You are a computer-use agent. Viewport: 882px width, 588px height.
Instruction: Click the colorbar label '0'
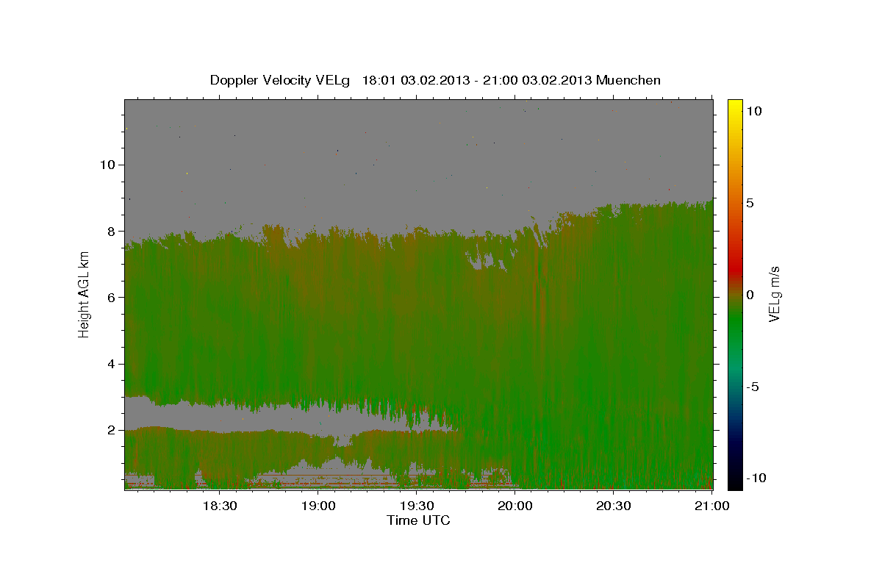pyautogui.click(x=750, y=295)
